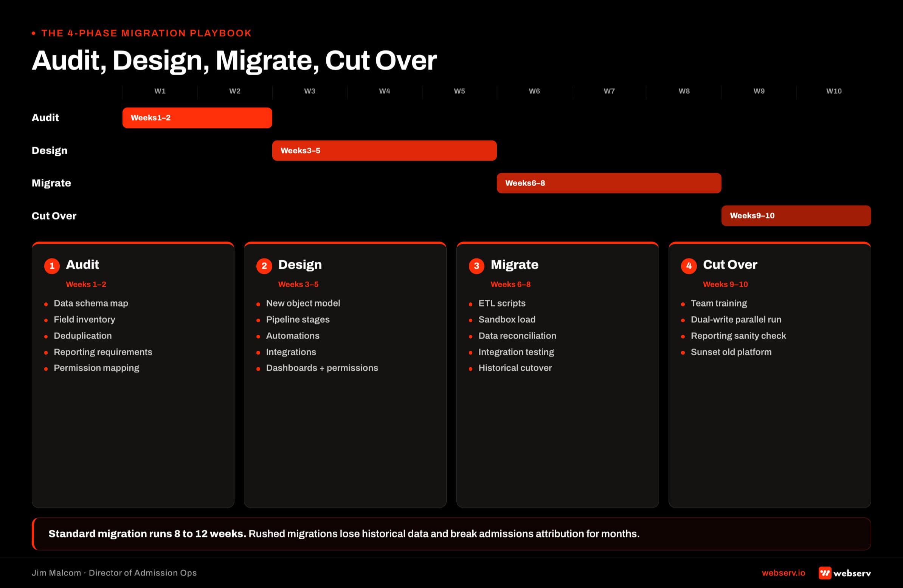Click the 'Weeks 6–8' card subtitle
This screenshot has height=588, width=903.
click(x=511, y=284)
